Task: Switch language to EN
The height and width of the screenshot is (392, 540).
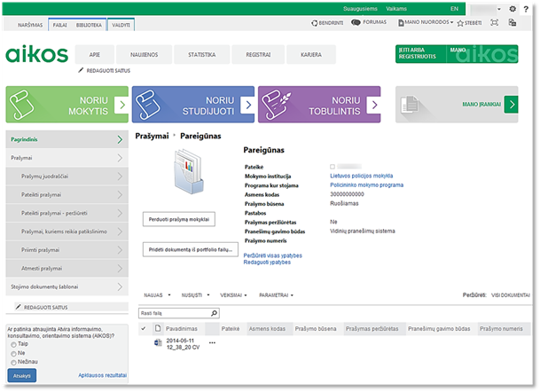Action: (x=454, y=9)
